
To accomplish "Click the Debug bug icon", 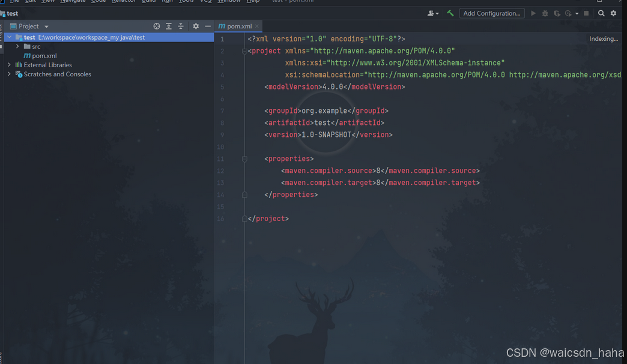I will point(545,13).
